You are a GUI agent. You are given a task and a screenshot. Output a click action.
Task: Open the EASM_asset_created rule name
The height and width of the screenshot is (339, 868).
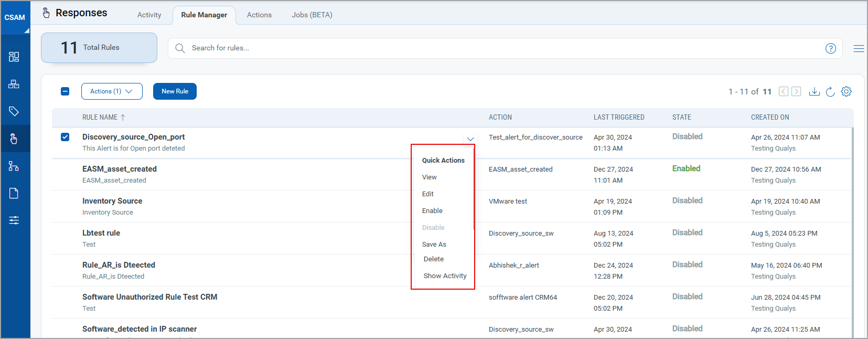point(120,169)
